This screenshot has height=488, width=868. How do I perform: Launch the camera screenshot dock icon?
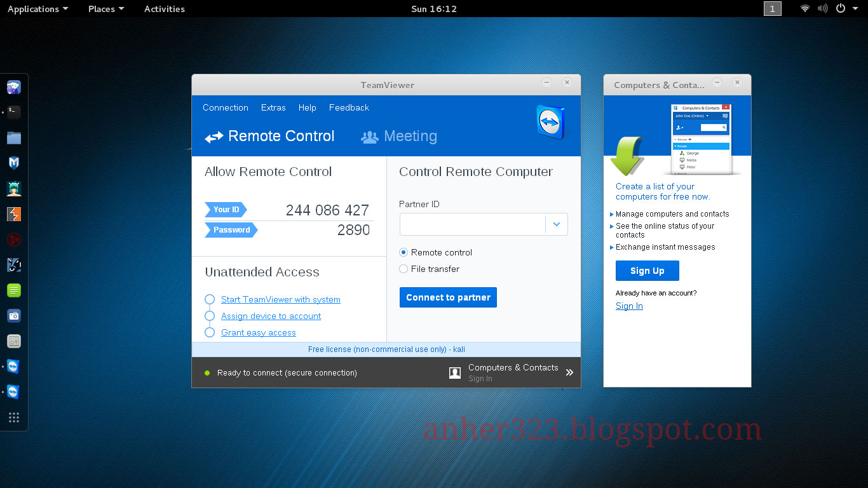pyautogui.click(x=14, y=316)
